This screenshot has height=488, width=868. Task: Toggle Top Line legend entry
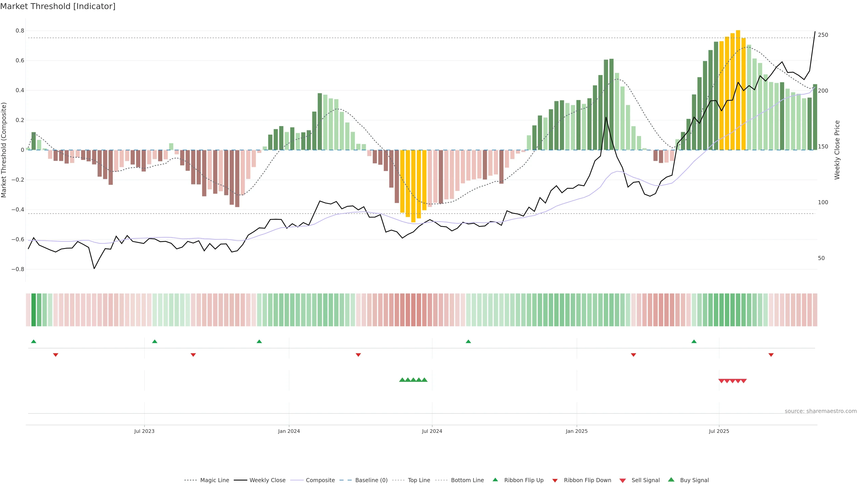[419, 480]
